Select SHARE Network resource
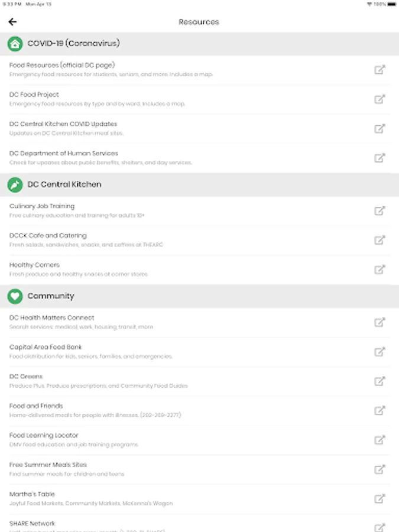Screen dimensions: 399x532 tap(33, 524)
